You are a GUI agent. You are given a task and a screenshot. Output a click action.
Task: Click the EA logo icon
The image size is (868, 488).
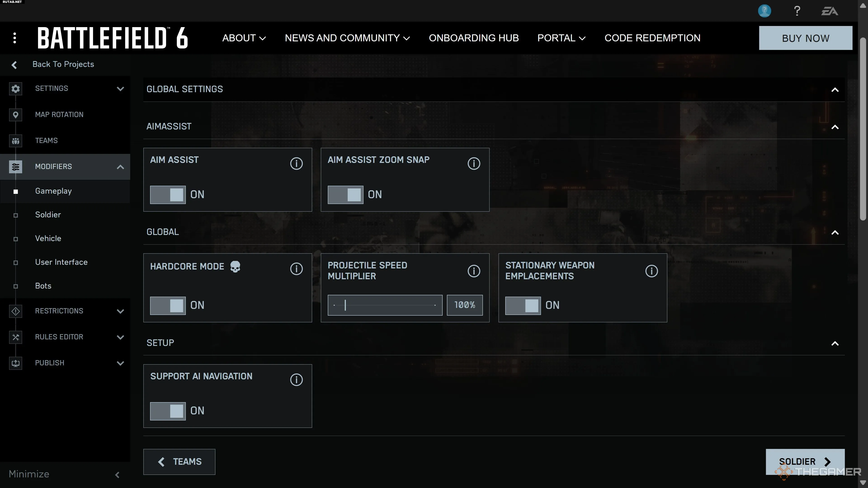pos(829,12)
